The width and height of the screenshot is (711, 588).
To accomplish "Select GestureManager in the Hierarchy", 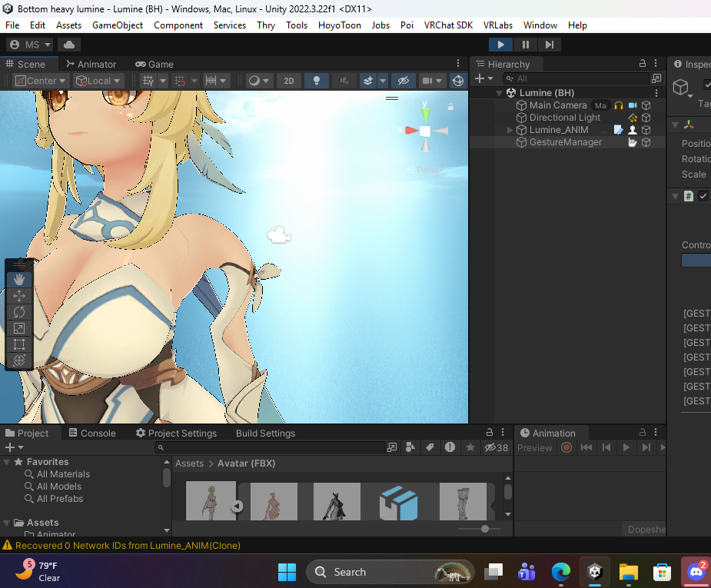I will coord(566,142).
